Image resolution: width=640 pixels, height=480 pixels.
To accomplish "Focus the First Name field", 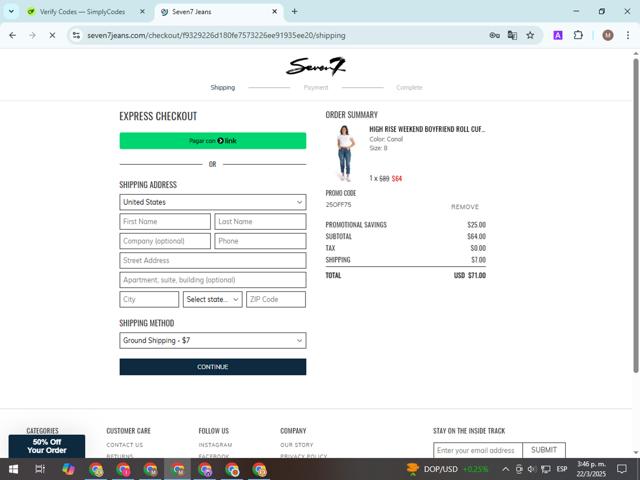I will click(165, 222).
